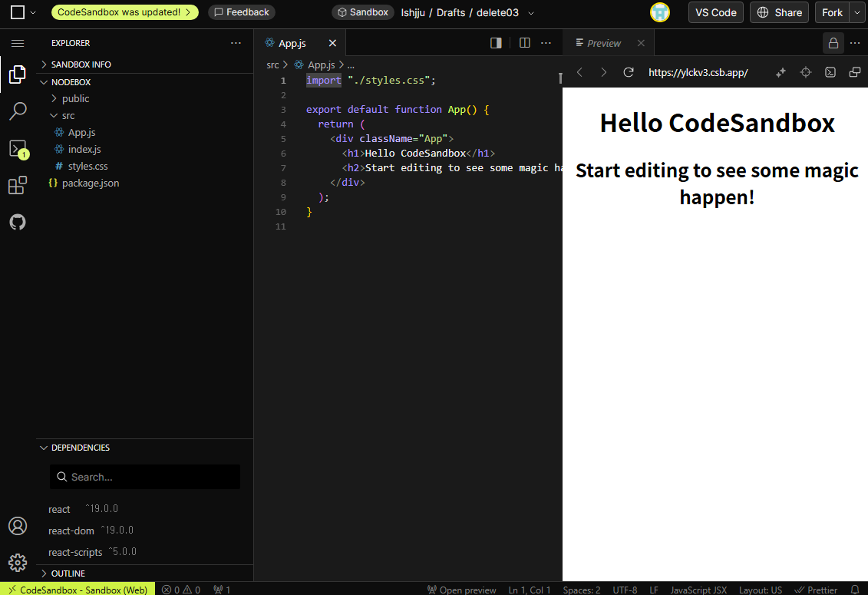Split the editor to the right
Screen dimensions: 868x595
[525, 43]
